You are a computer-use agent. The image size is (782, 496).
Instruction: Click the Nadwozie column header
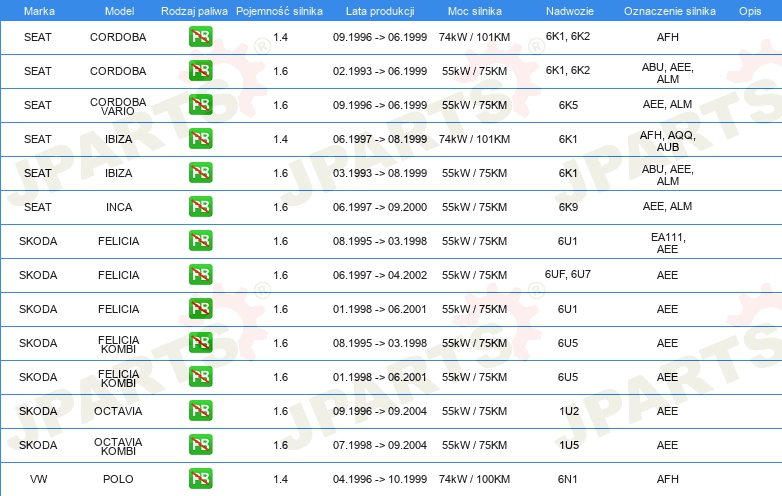(x=570, y=11)
